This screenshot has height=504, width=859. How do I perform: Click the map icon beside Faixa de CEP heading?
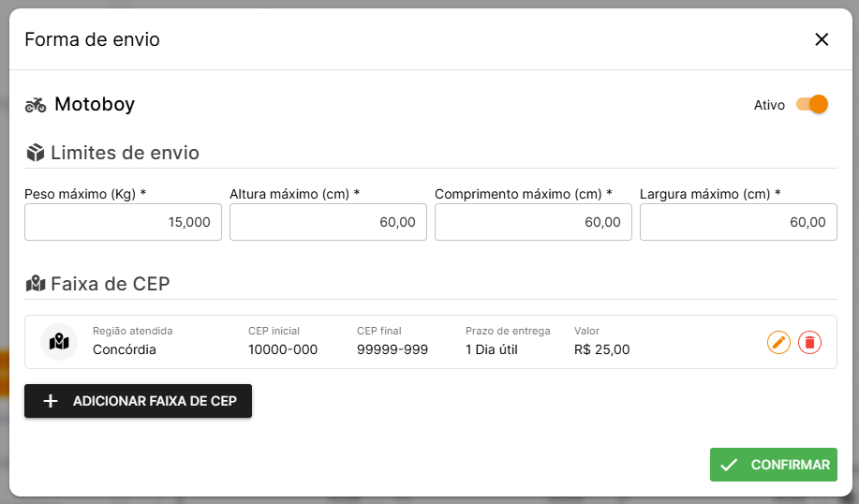(36, 283)
